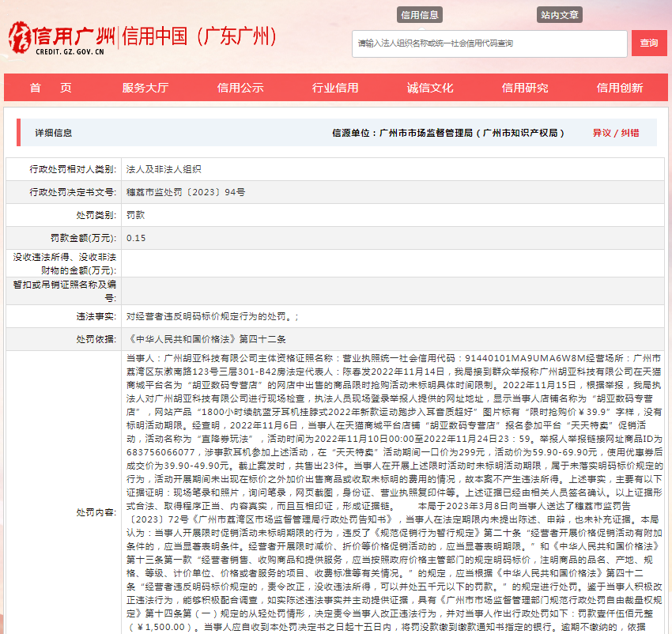Click the 查询 search button
Image resolution: width=672 pixels, height=634 pixels.
(649, 43)
